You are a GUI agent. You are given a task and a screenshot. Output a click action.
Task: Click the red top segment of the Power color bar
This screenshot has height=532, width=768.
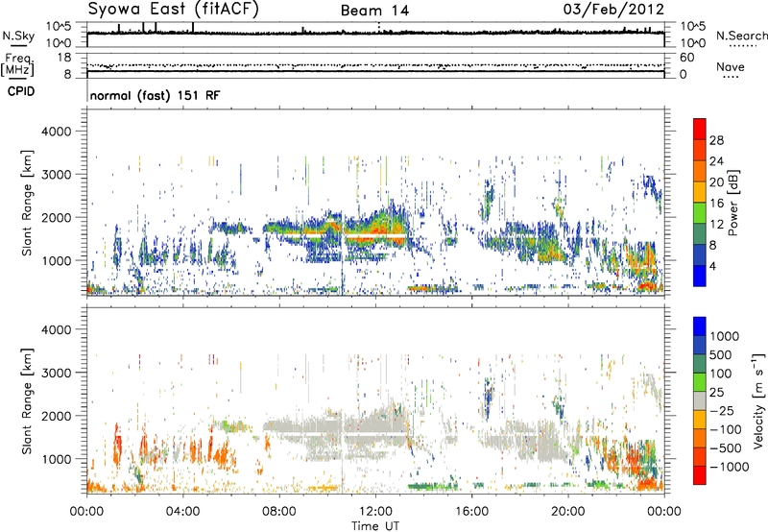coord(700,129)
